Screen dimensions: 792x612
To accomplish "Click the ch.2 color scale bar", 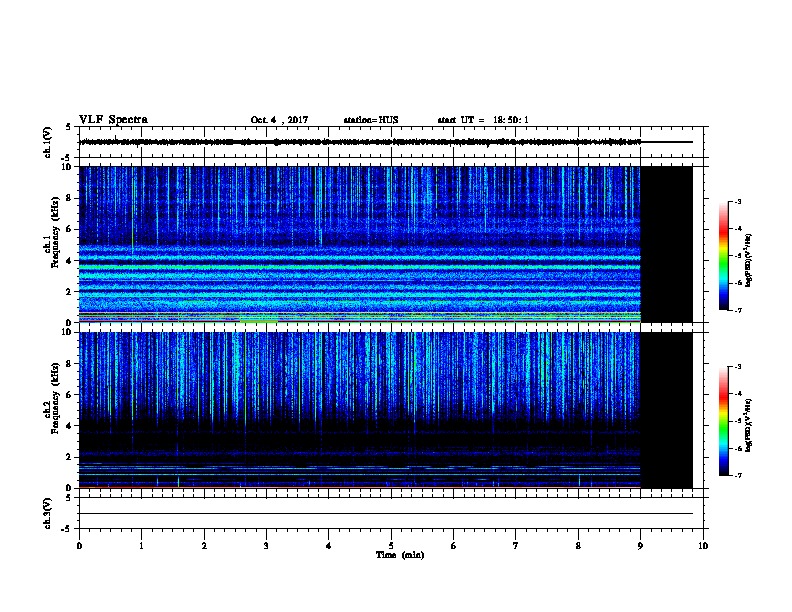I will click(723, 421).
